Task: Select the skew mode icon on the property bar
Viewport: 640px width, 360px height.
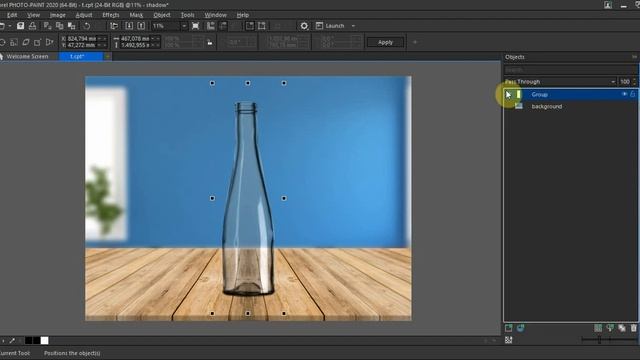Action: [26, 42]
